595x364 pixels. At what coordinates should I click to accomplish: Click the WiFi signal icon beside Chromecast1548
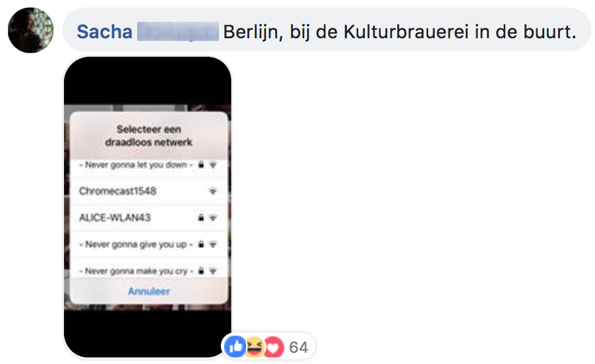tap(213, 191)
